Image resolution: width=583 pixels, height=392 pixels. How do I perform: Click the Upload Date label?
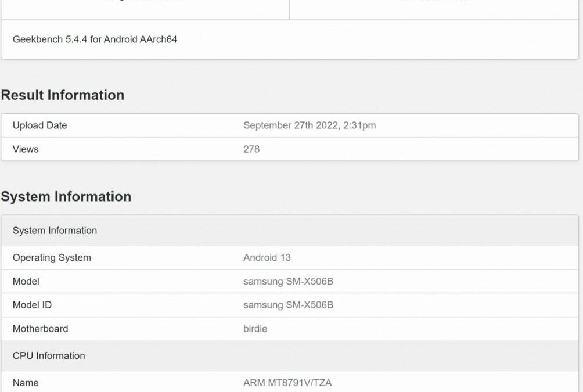(x=39, y=125)
